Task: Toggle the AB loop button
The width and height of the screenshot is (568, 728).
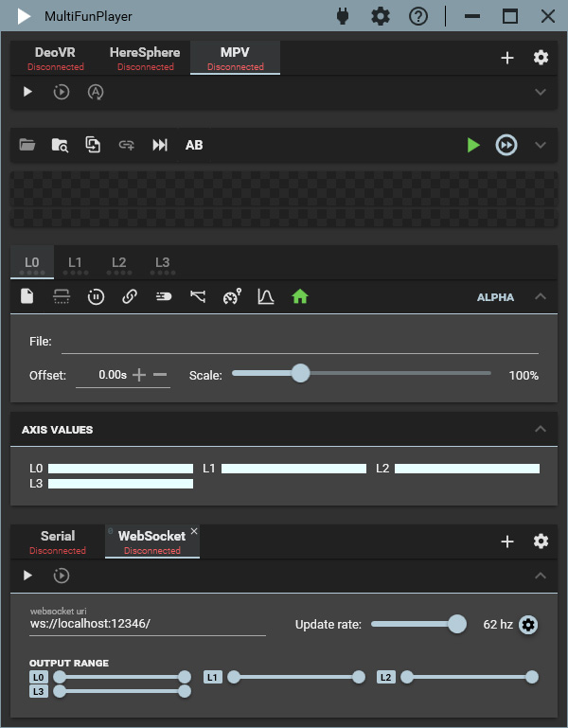Action: click(194, 145)
